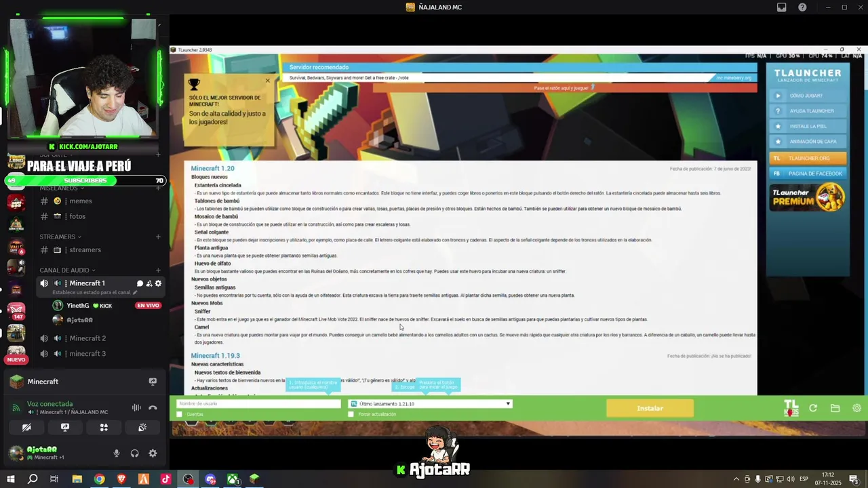Join the minecraft 3 voice channel

100,354
